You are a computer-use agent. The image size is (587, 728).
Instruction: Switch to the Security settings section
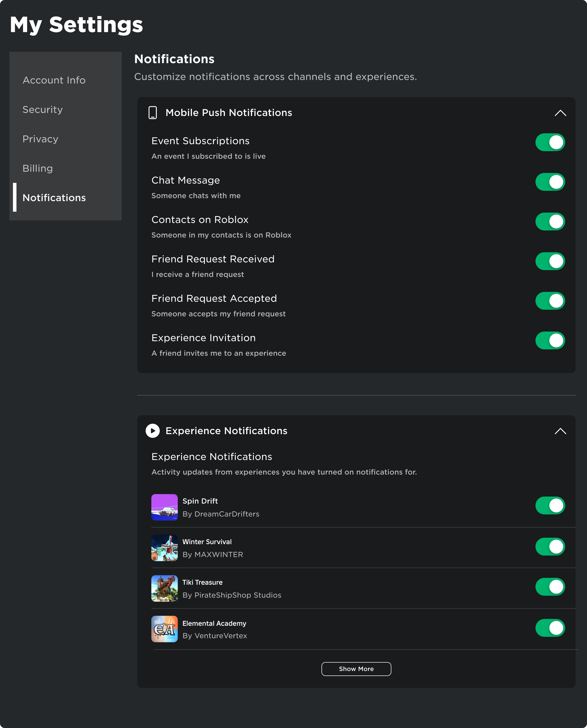(43, 110)
